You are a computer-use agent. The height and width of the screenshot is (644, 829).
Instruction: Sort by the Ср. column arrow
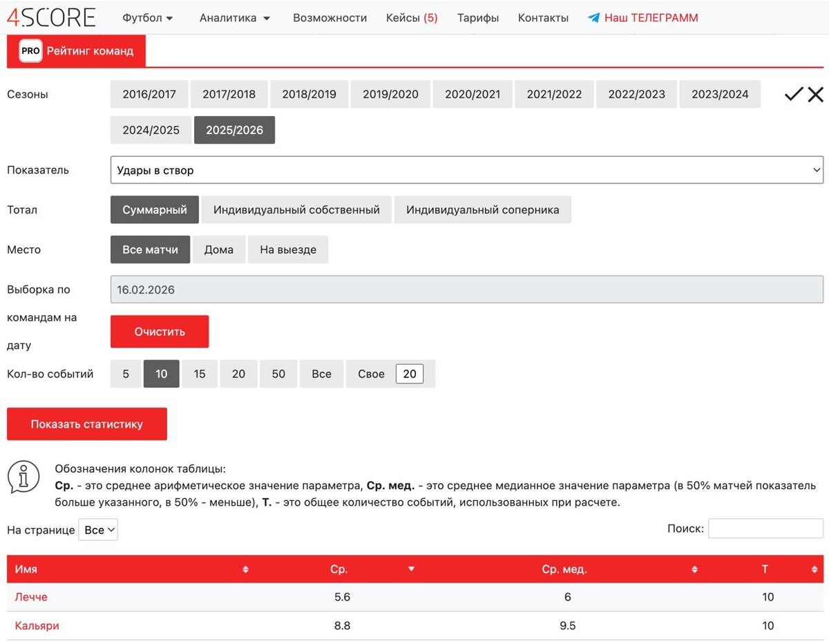412,569
